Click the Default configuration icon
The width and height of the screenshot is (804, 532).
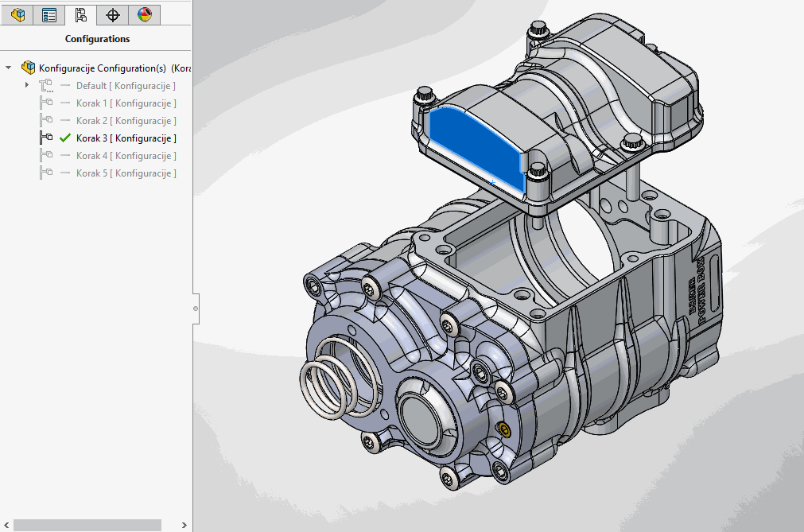tap(45, 86)
